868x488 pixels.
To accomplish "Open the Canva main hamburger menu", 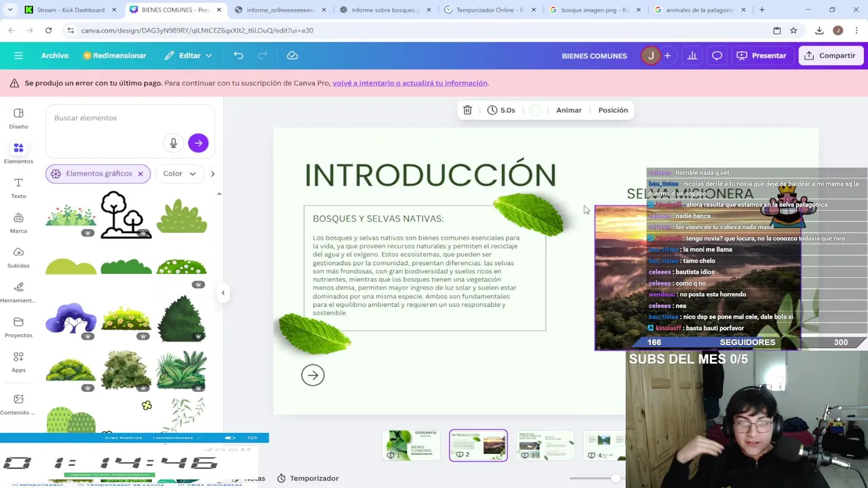I will [x=18, y=56].
